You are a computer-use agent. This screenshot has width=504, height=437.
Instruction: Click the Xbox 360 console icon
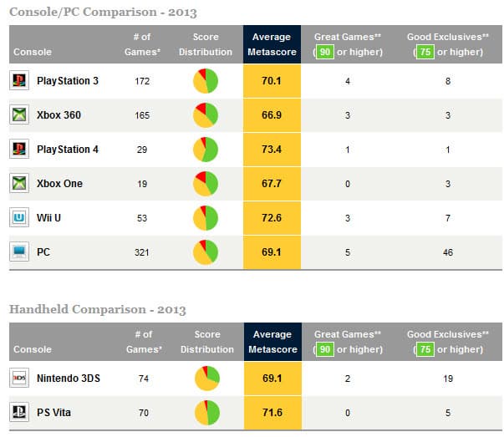tap(18, 115)
